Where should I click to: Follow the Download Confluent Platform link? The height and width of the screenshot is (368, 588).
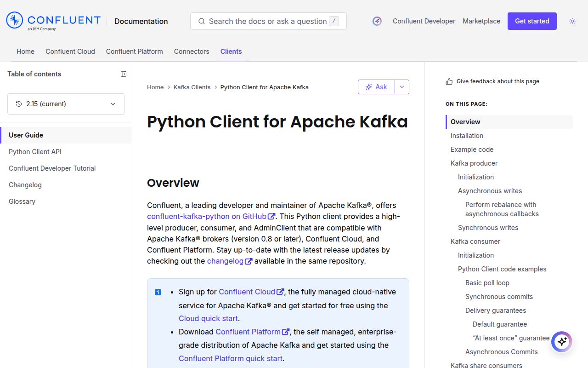[252, 332]
